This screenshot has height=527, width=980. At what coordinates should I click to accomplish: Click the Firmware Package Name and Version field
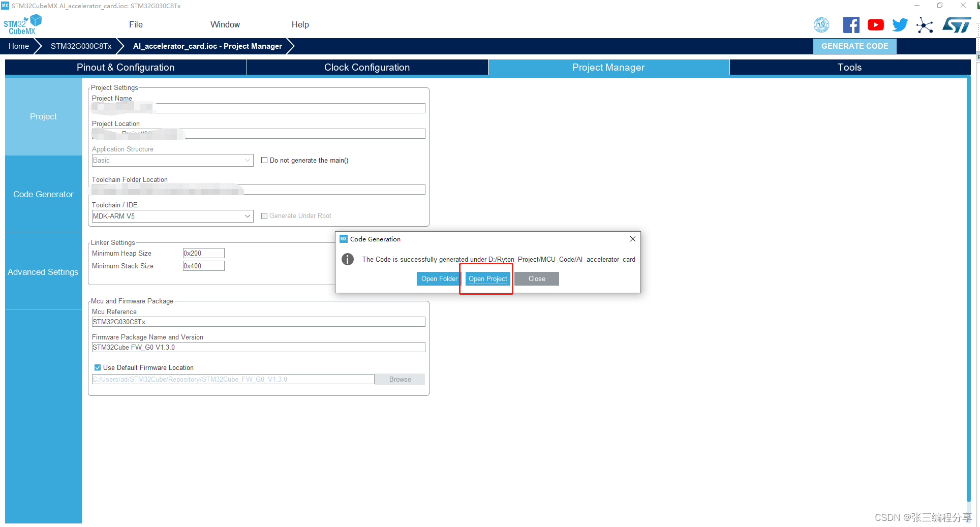(258, 347)
